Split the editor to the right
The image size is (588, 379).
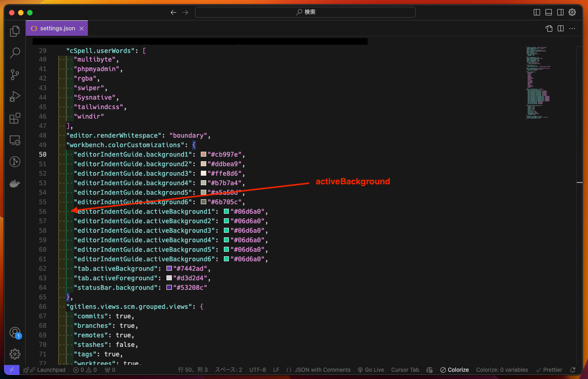tap(560, 28)
